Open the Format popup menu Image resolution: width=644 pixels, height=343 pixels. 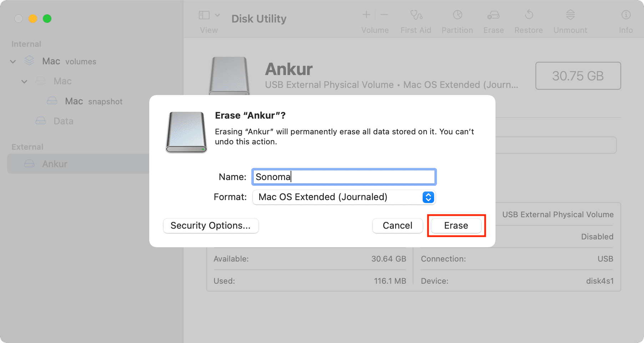tap(344, 197)
